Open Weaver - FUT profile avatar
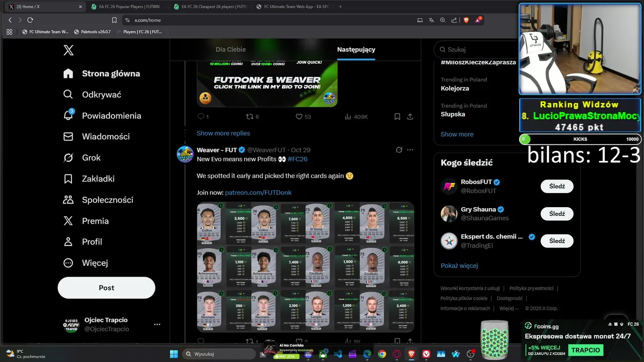Viewport: 644px width, 362px height. [185, 154]
